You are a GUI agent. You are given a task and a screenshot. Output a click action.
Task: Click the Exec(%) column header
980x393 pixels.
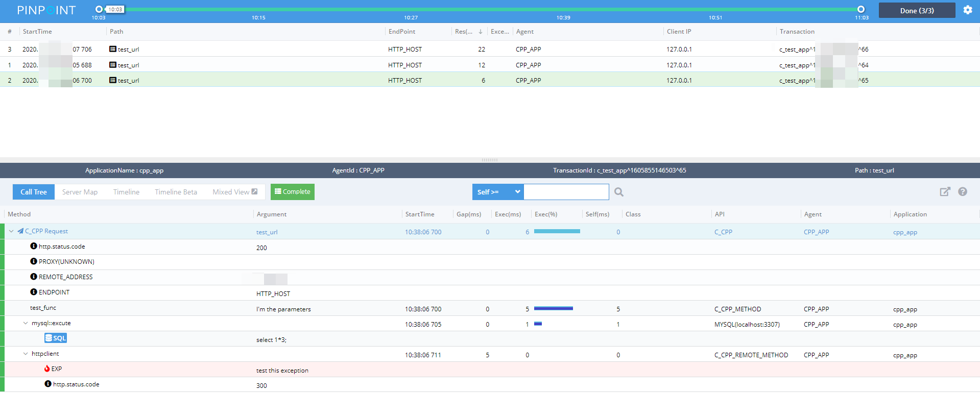pyautogui.click(x=546, y=214)
